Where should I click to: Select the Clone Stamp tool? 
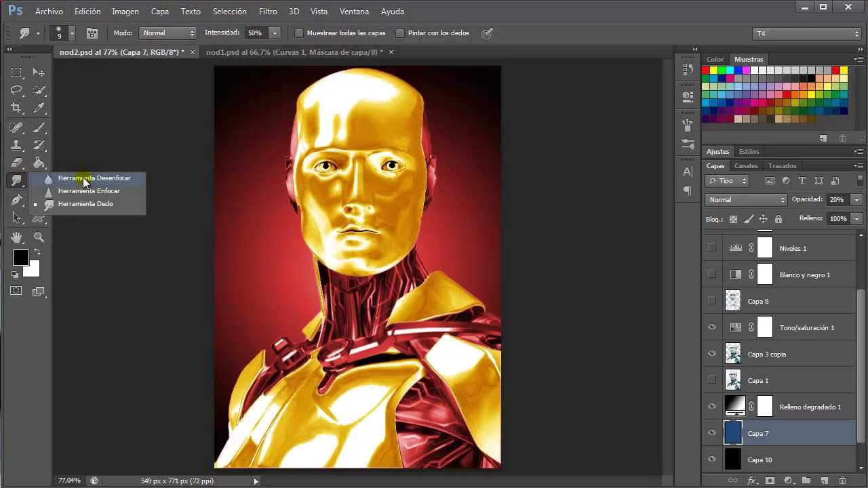click(16, 145)
